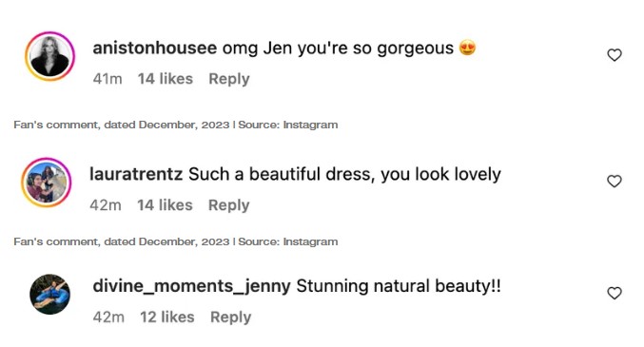The image size is (644, 347).
Task: Reply to anistonhousee's comment
Action: pos(229,79)
